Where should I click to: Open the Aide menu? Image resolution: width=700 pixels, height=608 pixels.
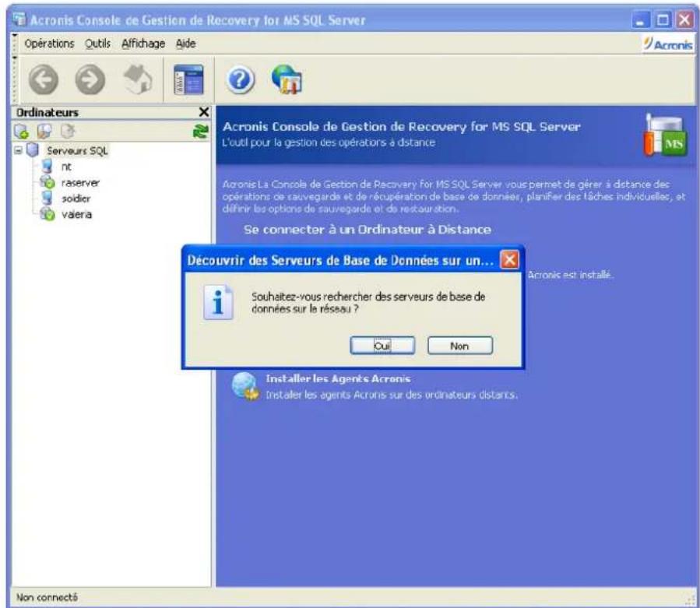click(x=186, y=44)
